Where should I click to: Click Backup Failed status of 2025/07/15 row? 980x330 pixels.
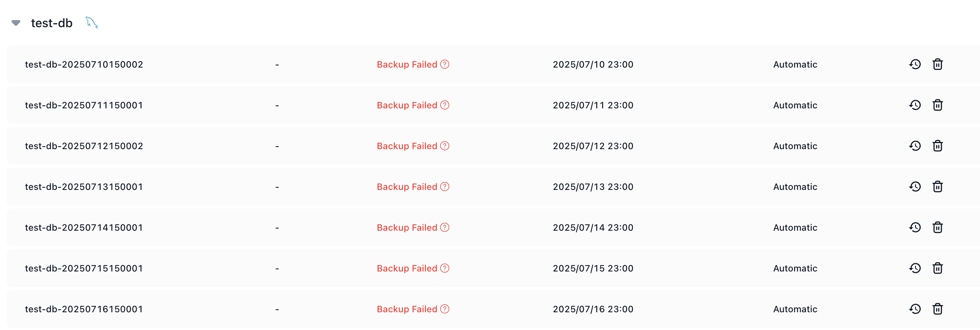point(407,268)
